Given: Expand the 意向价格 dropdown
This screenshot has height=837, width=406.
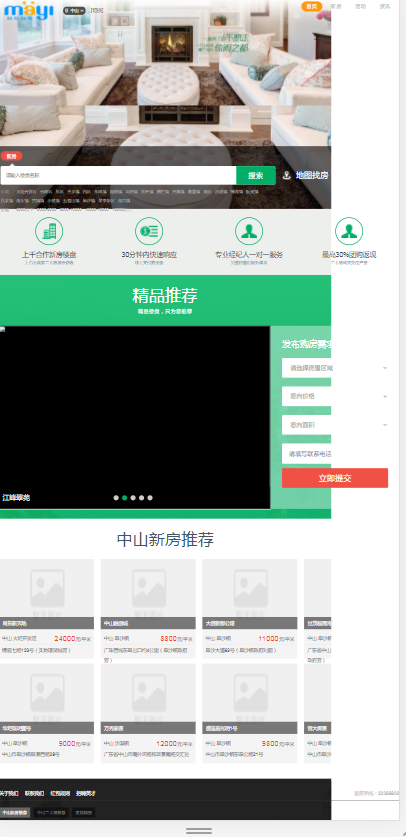Looking at the screenshot, I should tap(335, 396).
